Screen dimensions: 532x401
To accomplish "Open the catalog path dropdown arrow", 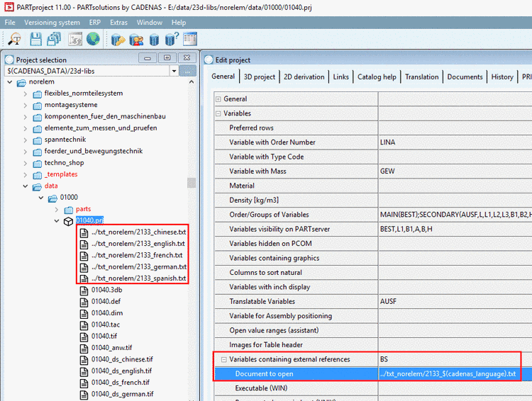I will pos(174,71).
